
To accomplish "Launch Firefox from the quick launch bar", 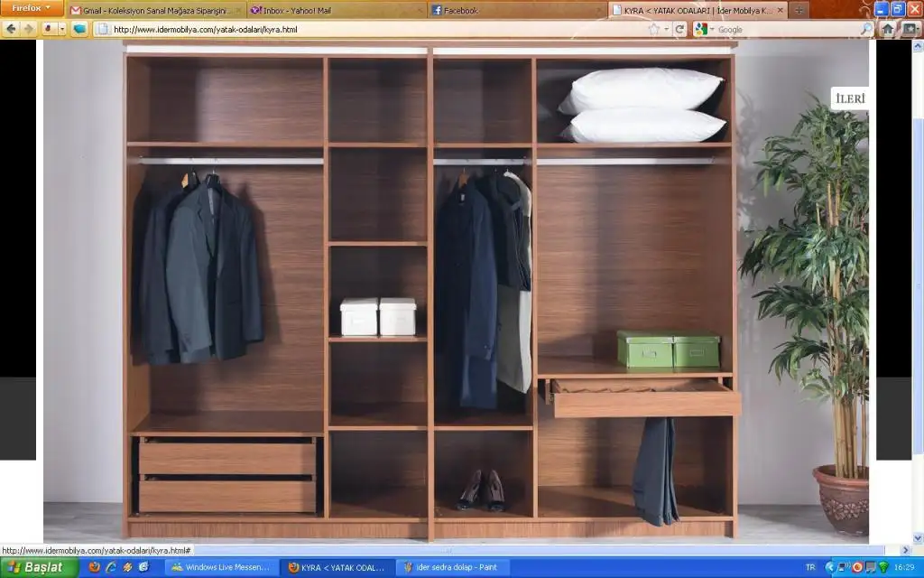I will click(x=95, y=567).
